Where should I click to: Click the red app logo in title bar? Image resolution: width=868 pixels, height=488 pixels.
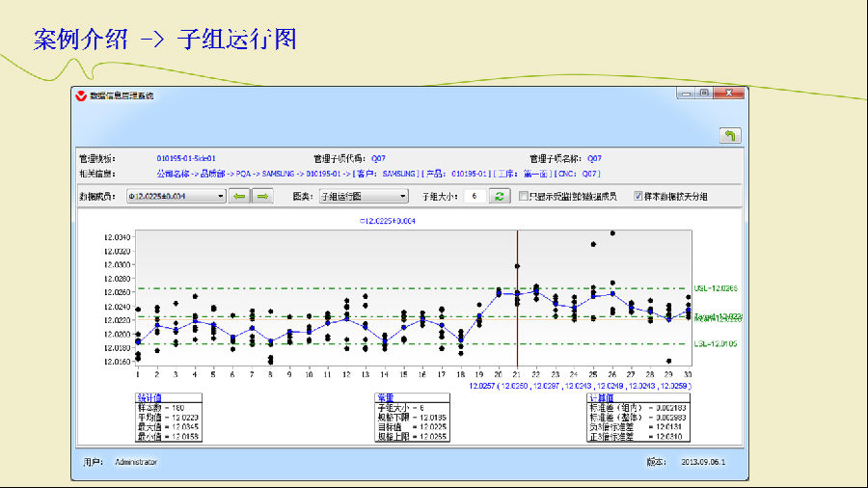coord(80,95)
